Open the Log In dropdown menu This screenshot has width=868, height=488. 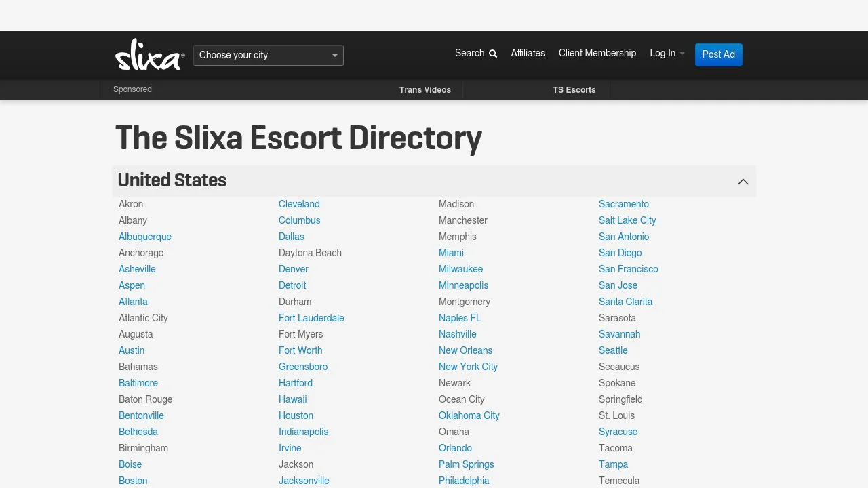click(667, 53)
